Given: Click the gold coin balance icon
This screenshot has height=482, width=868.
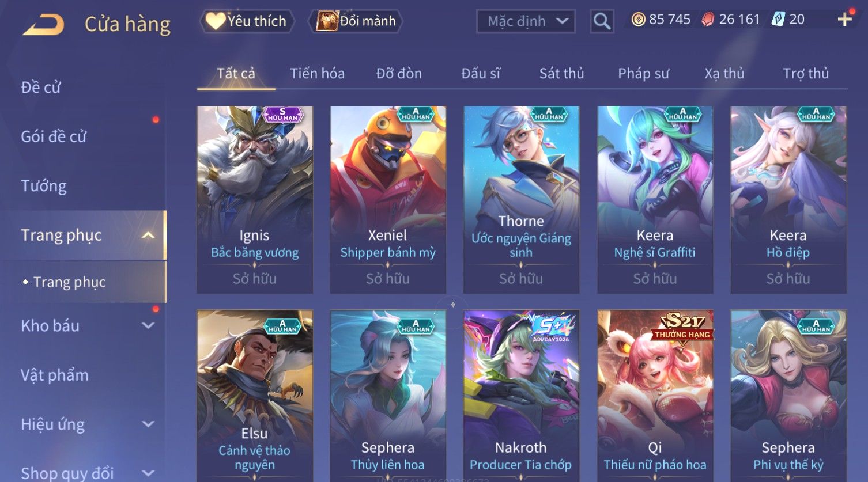Looking at the screenshot, I should 638,20.
